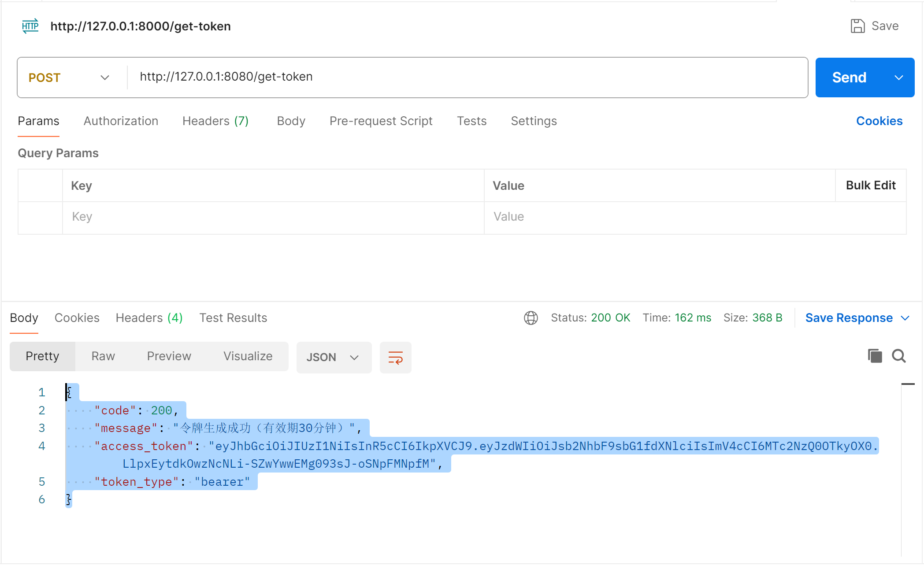This screenshot has height=565, width=924.
Task: Select the Visualize response view
Action: 248,356
